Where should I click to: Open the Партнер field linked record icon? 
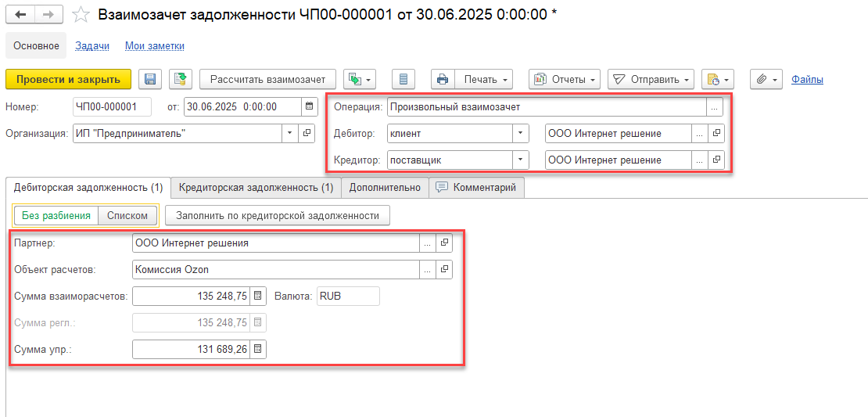coord(444,243)
